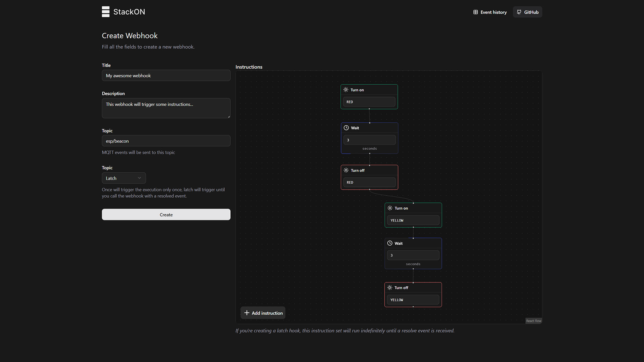Click the plus icon beside Add instruction

247,313
